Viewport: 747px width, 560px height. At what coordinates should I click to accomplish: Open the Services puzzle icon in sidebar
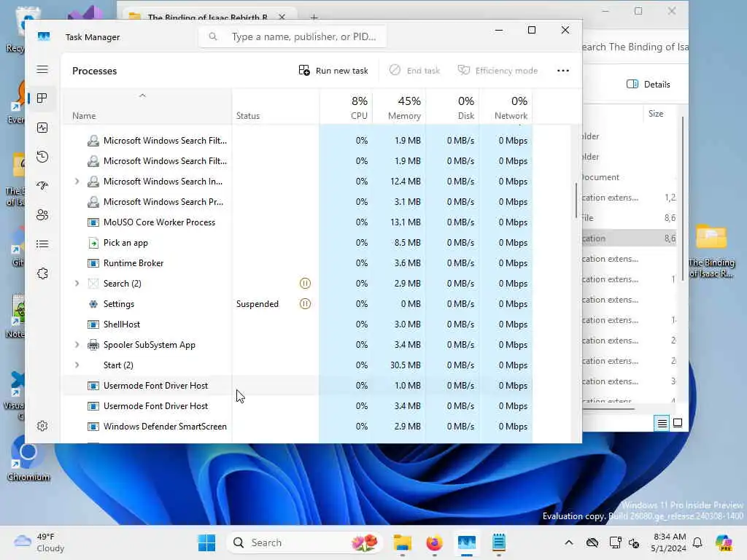(x=42, y=273)
